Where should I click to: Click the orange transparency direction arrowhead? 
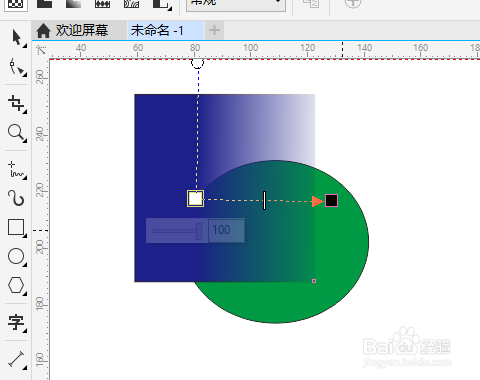click(318, 201)
